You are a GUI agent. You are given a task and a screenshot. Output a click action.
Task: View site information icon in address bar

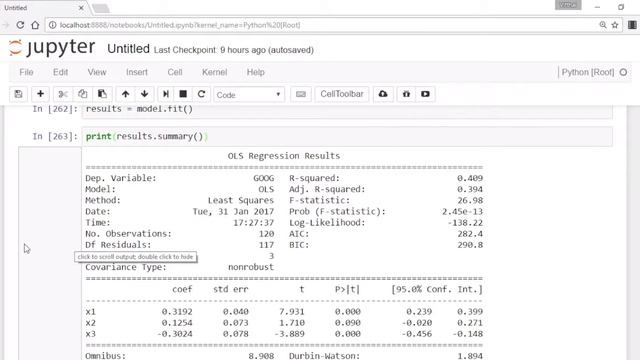(52, 25)
